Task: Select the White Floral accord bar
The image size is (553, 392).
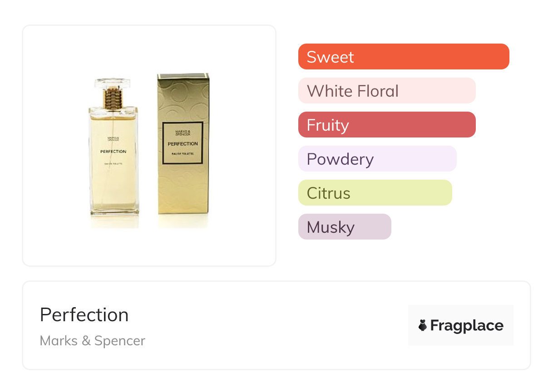Action: 387,91
